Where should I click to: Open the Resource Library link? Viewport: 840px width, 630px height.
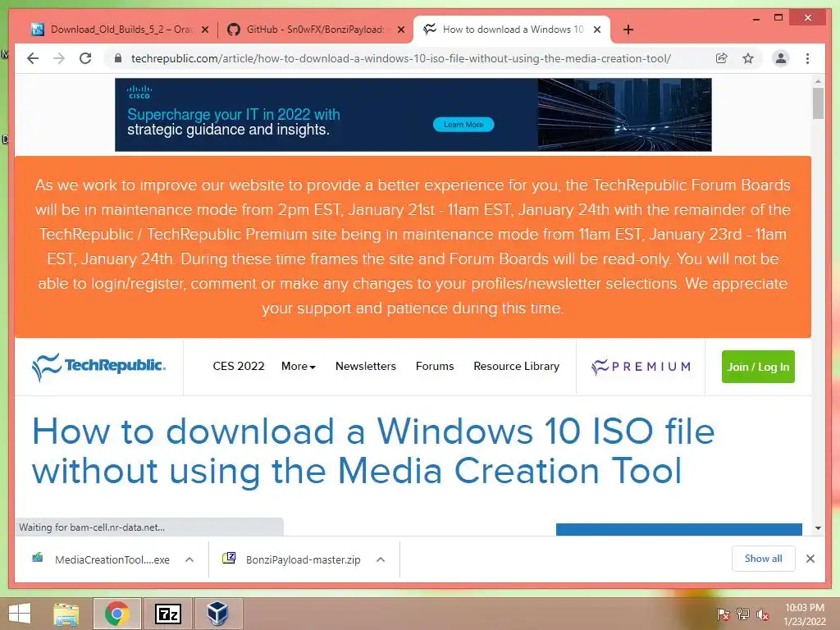517,367
